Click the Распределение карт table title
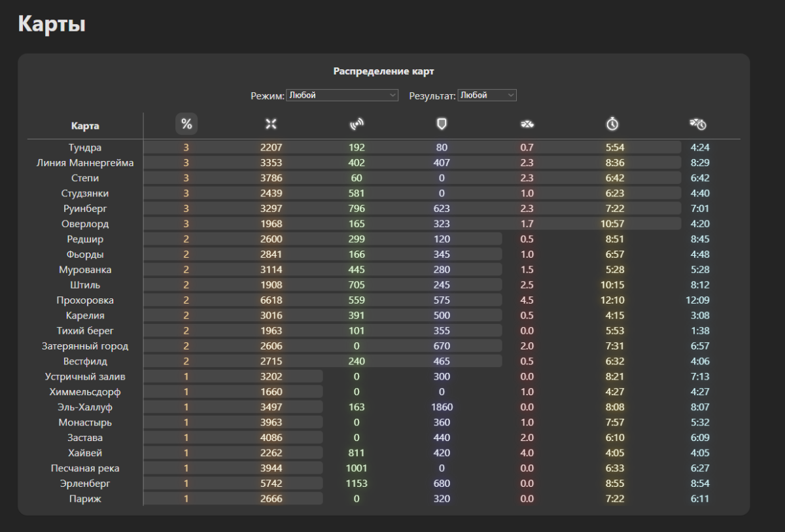This screenshot has width=785, height=532. (383, 71)
